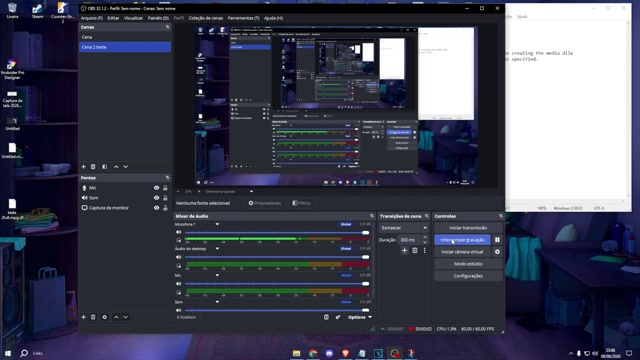Image resolution: width=640 pixels, height=360 pixels.
Task: Mute the Mic channel speaker icon in mixer
Action: pos(178,284)
